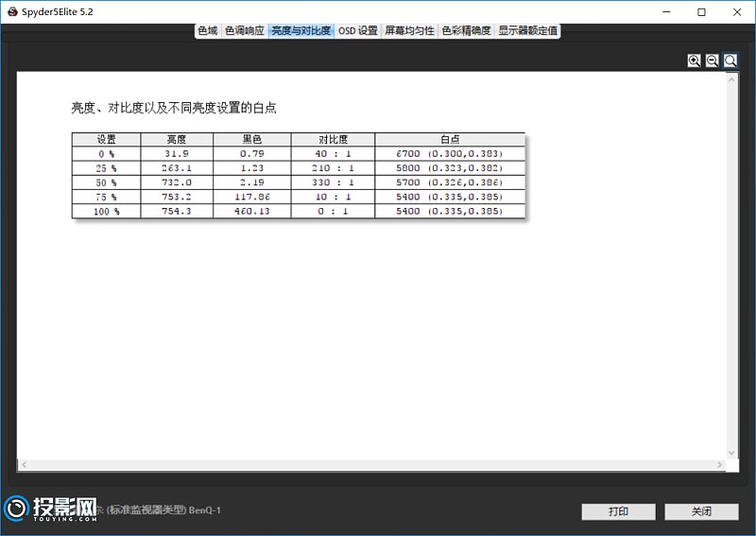The width and height of the screenshot is (756, 536).
Task: Select the 亮度与对比度 tab
Action: point(301,30)
